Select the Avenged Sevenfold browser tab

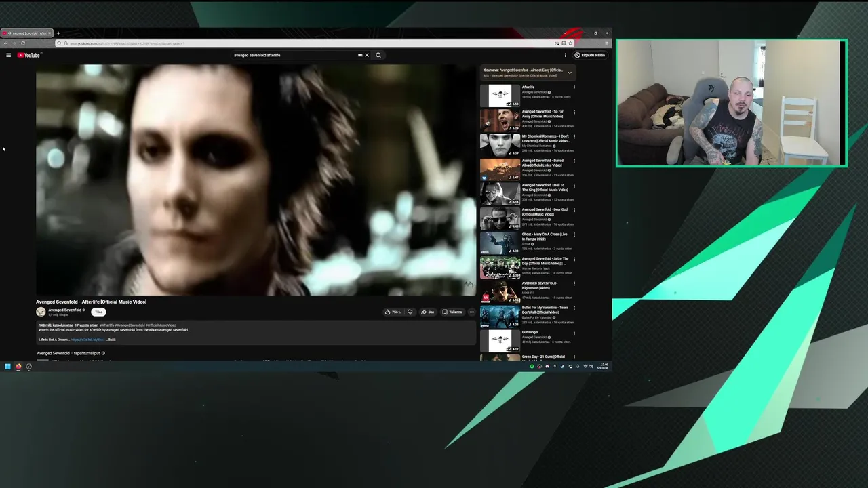point(27,33)
